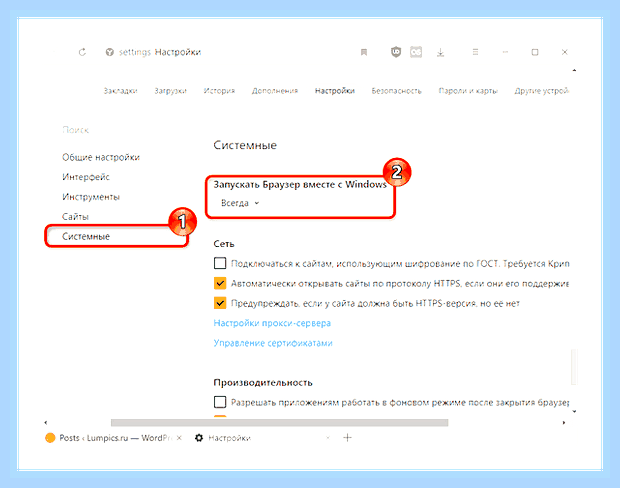This screenshot has width=620, height=488.
Task: Click the orange Lumpics tab favicon
Action: [50, 438]
